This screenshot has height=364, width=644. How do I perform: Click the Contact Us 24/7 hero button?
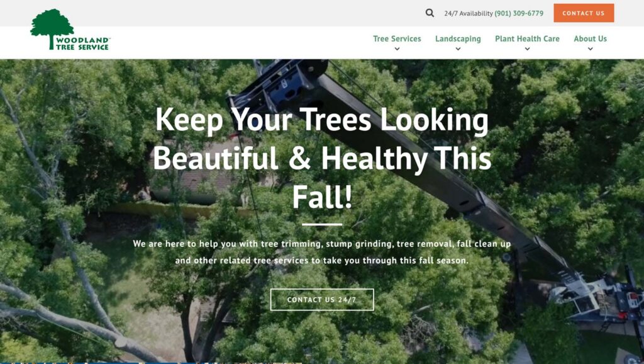tap(322, 299)
